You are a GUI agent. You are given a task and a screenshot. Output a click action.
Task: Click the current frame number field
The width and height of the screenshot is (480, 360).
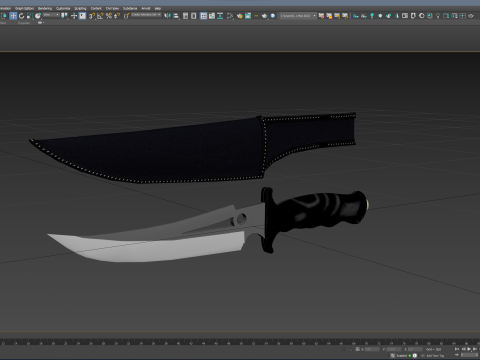coord(469,355)
